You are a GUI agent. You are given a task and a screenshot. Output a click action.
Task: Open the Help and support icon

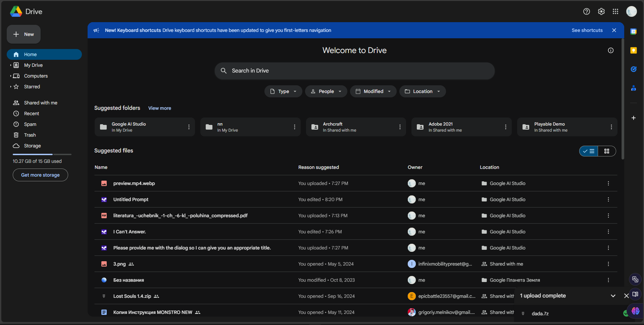pyautogui.click(x=586, y=11)
